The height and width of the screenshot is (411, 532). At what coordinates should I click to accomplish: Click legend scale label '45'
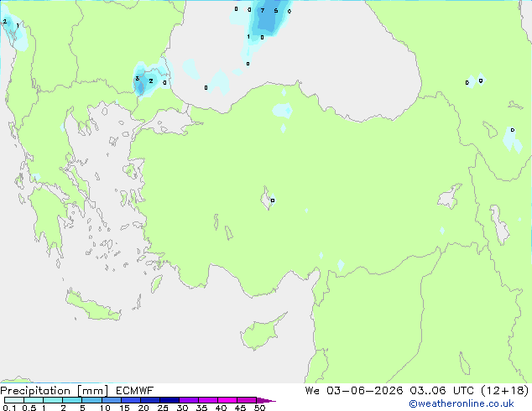point(240,408)
